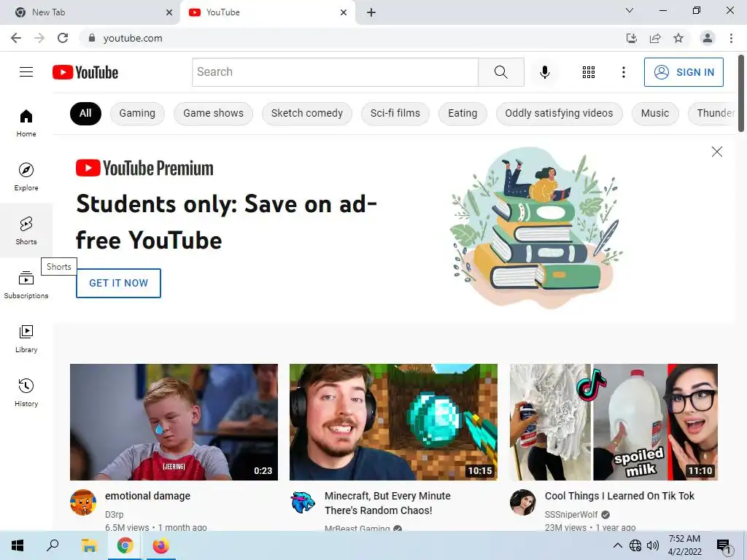Select the Oddly satisfying videos chip
Screen dimensions: 747x560
[x=560, y=113]
